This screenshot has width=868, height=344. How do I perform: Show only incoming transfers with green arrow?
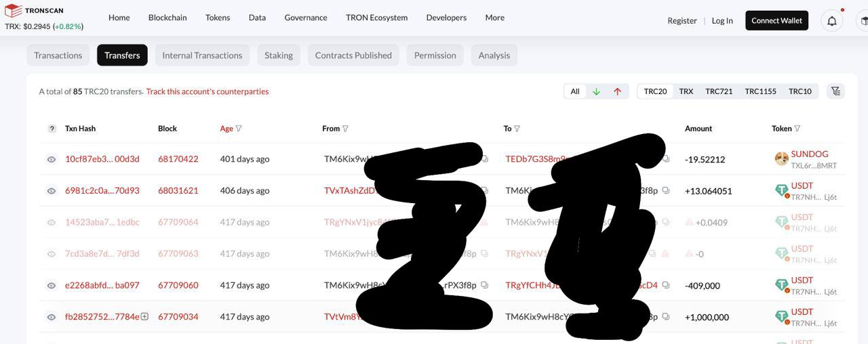[596, 91]
